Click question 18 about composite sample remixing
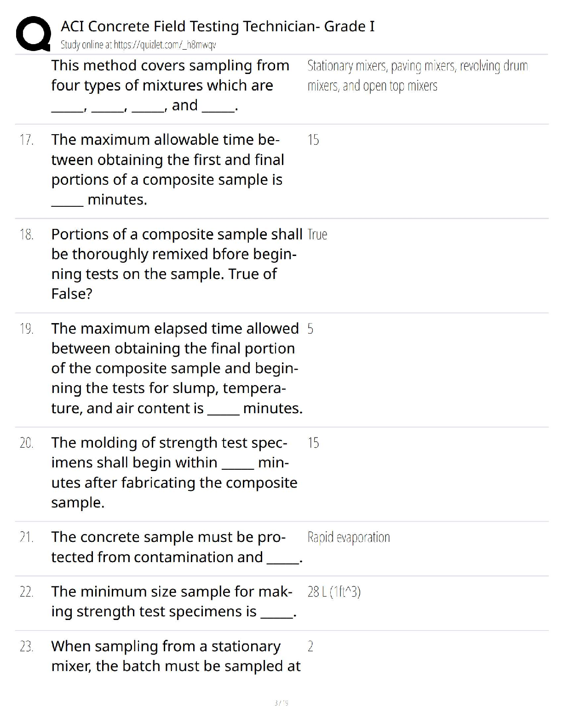Viewport: 563px width, 728px height. tap(177, 264)
